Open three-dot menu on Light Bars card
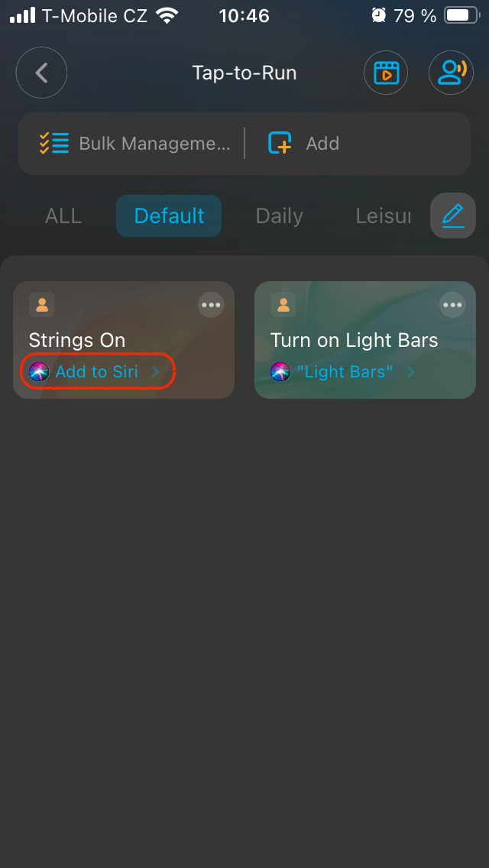 click(452, 305)
